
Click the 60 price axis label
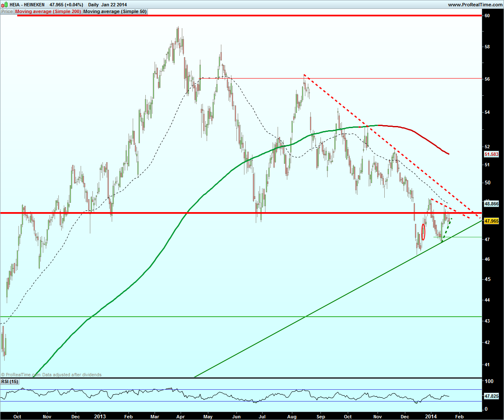click(487, 16)
